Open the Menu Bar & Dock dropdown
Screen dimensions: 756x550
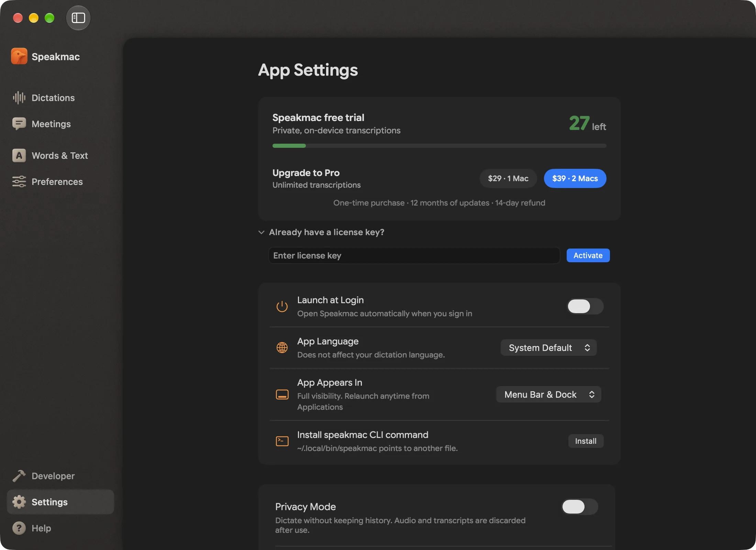click(x=548, y=394)
